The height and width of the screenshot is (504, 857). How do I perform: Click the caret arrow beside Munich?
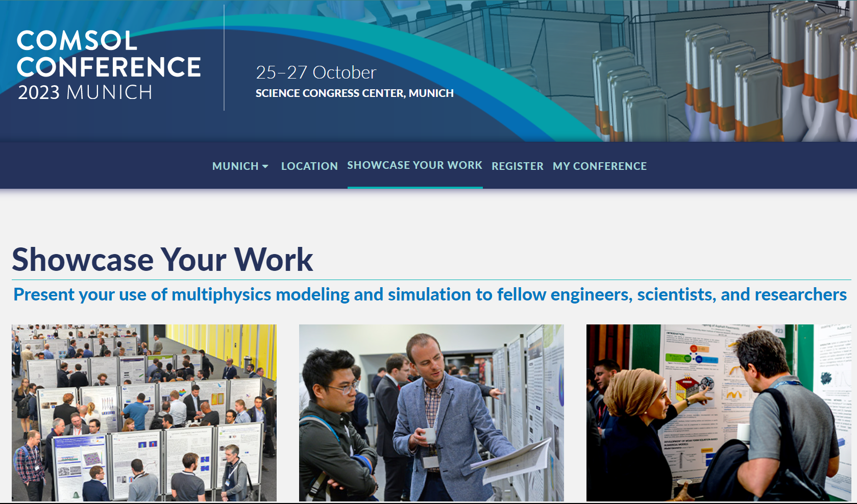coord(265,167)
